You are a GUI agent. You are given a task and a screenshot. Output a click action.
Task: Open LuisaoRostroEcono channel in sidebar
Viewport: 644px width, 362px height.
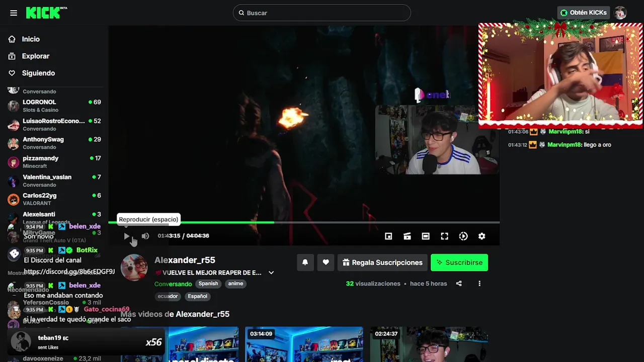[x=54, y=125]
